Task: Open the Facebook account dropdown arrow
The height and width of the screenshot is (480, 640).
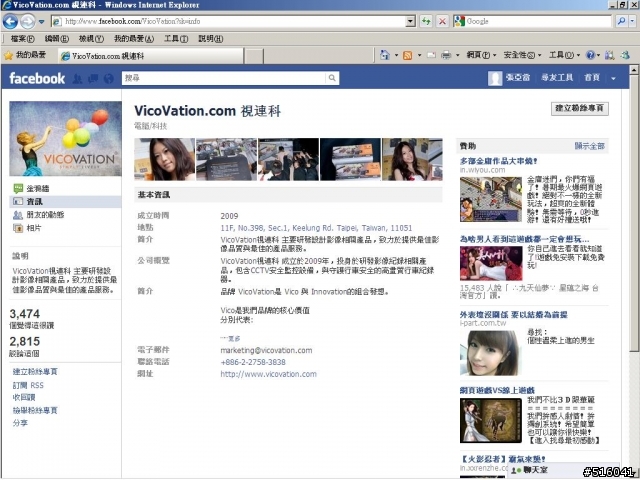Action: point(613,78)
